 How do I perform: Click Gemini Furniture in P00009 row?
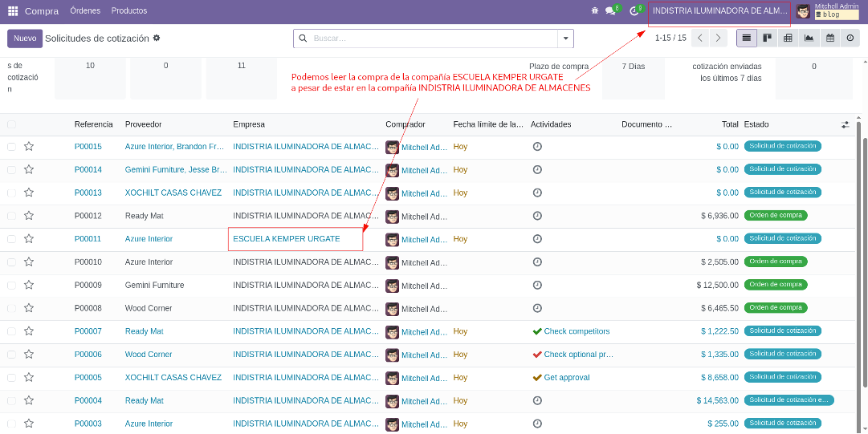[154, 286]
